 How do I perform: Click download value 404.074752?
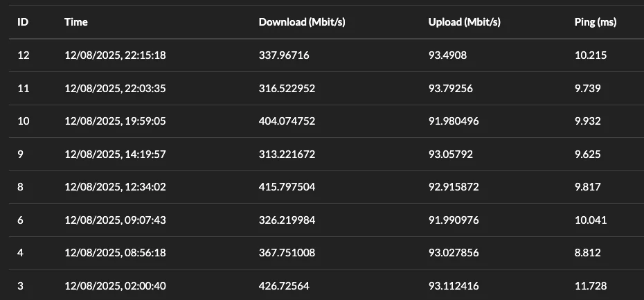(287, 121)
